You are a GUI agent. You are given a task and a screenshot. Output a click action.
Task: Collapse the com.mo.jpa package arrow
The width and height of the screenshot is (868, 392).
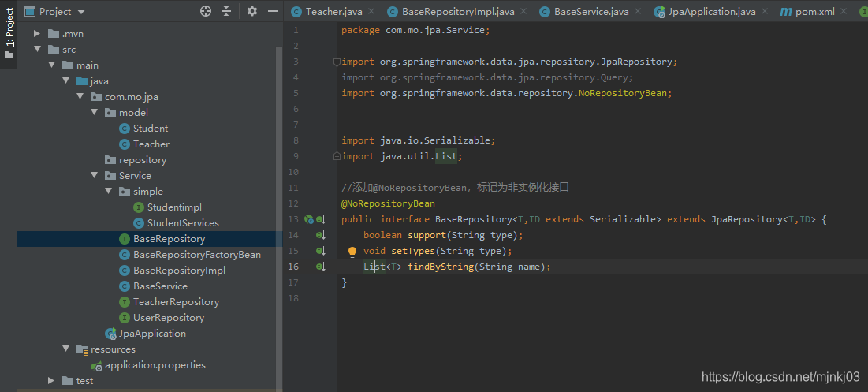[80, 97]
